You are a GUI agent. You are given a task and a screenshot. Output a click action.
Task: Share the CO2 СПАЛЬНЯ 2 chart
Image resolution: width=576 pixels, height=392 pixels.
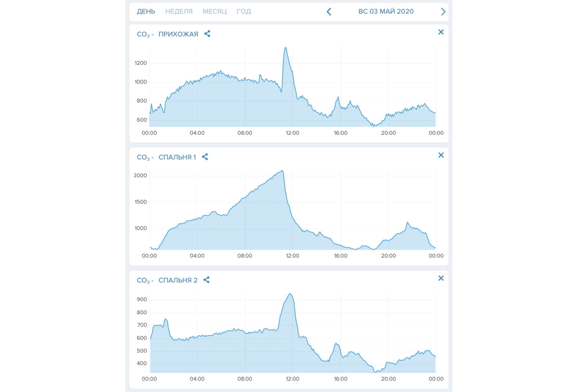coord(206,280)
